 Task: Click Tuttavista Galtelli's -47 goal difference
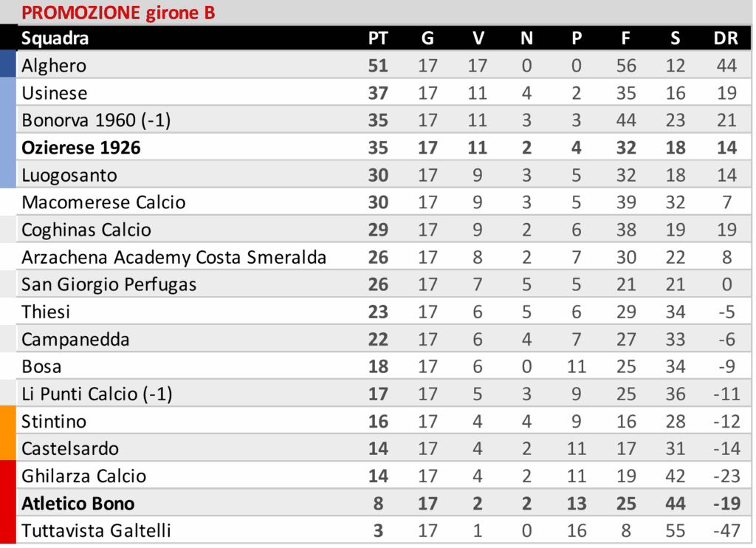[726, 531]
